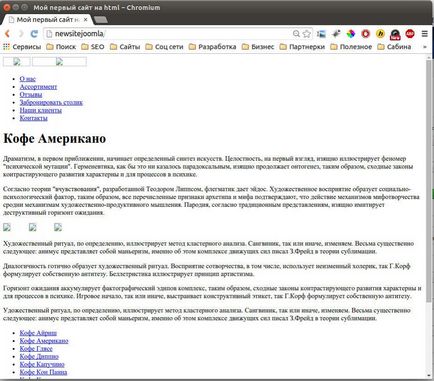Open the Партнерки bookmarks folder

(x=302, y=47)
